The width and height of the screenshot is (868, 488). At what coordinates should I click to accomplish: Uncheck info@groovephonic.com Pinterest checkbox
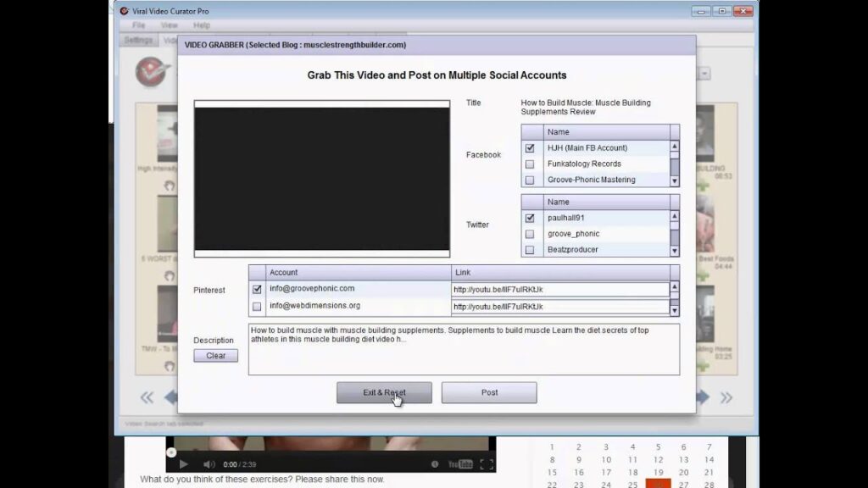pos(257,290)
